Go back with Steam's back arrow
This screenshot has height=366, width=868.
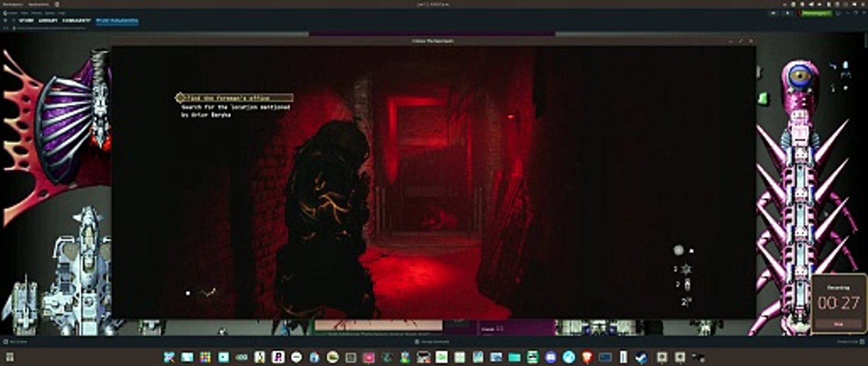click(5, 21)
